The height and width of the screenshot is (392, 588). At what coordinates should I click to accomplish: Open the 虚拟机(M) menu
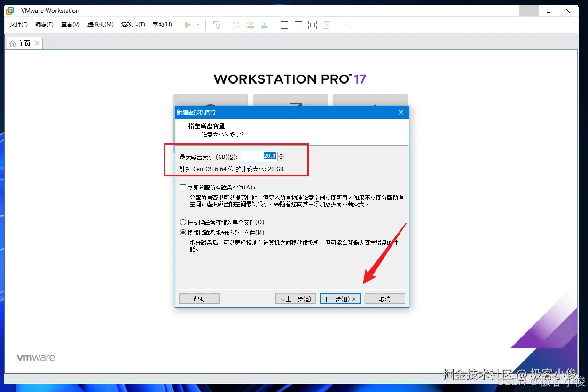click(101, 24)
